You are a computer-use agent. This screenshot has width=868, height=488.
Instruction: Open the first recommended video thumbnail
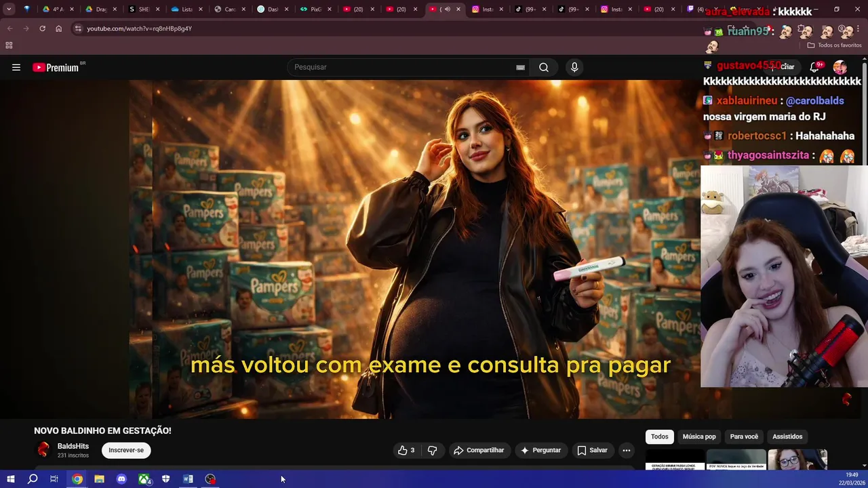click(675, 460)
